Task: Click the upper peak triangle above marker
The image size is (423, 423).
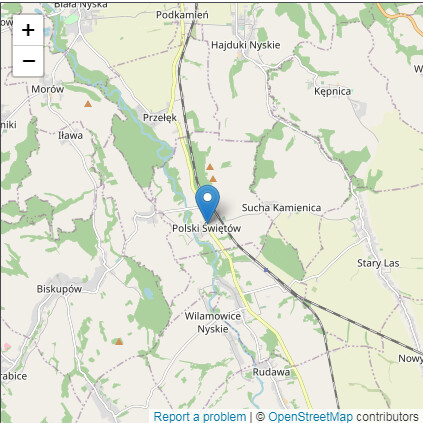Action: [210, 167]
